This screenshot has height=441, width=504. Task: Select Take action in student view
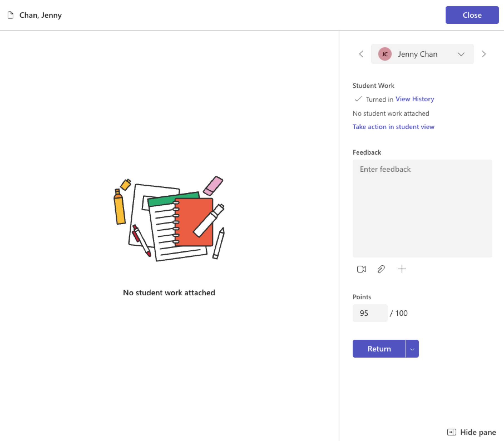(393, 127)
